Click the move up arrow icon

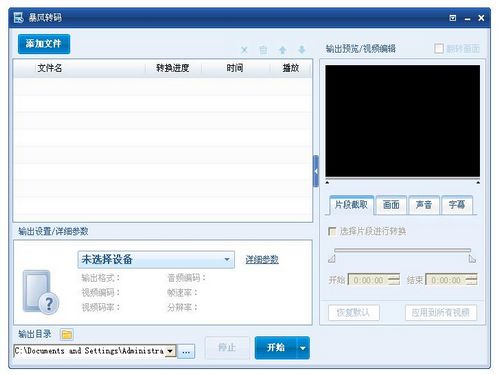pyautogui.click(x=283, y=50)
